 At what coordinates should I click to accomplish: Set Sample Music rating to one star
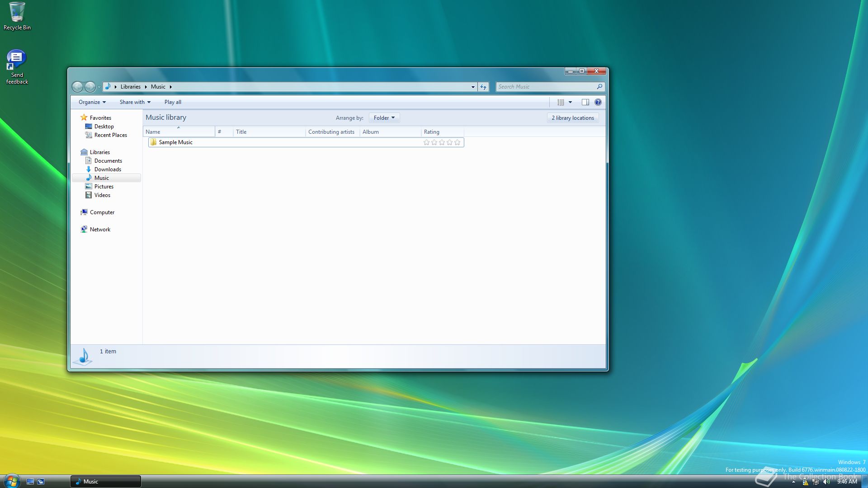click(x=426, y=142)
